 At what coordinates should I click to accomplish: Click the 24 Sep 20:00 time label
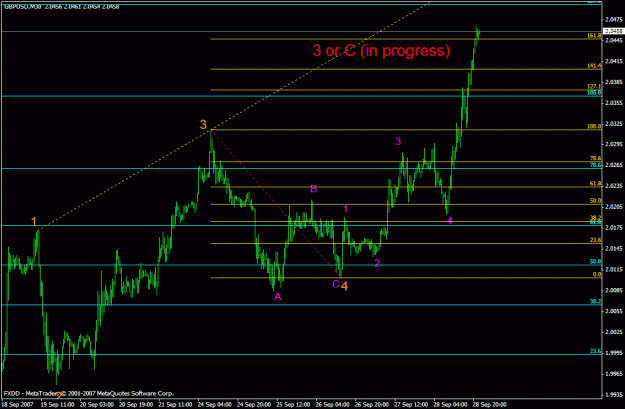click(254, 404)
